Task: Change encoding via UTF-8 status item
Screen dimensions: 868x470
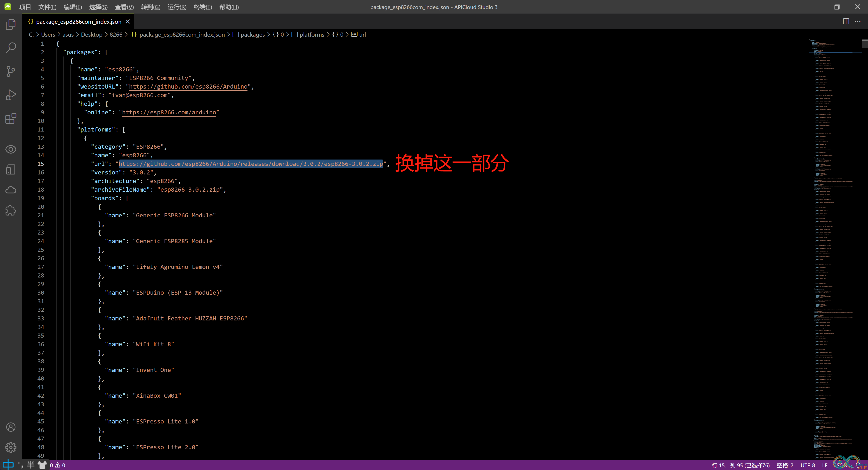Action: 808,465
